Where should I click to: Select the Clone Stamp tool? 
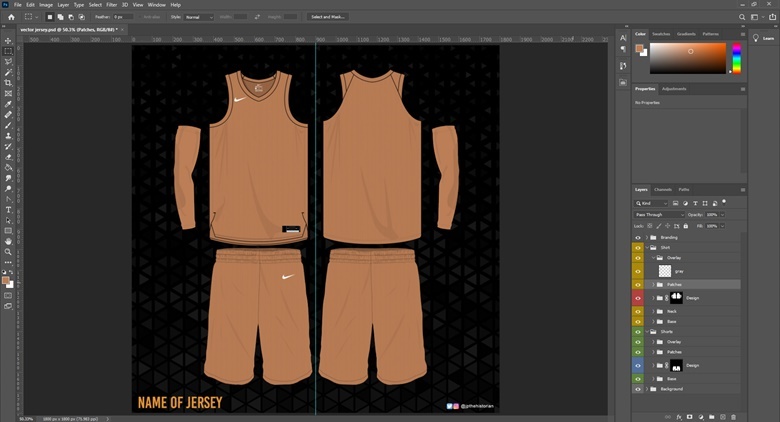(x=8, y=136)
